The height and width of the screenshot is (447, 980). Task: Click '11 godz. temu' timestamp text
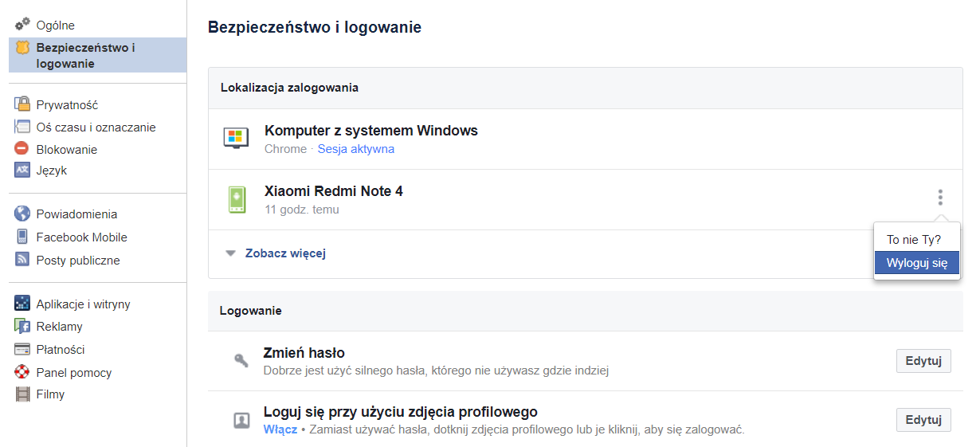tap(302, 210)
